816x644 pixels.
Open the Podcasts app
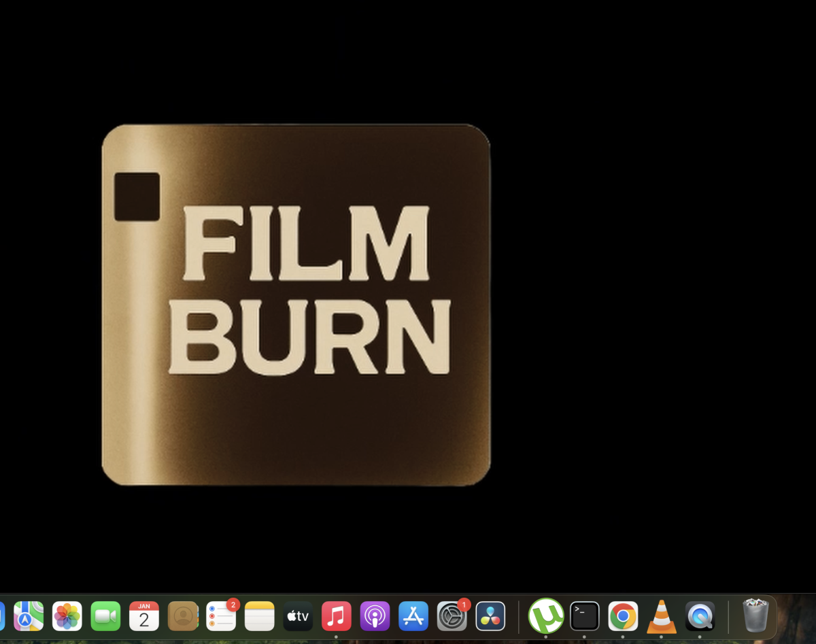pos(375,616)
